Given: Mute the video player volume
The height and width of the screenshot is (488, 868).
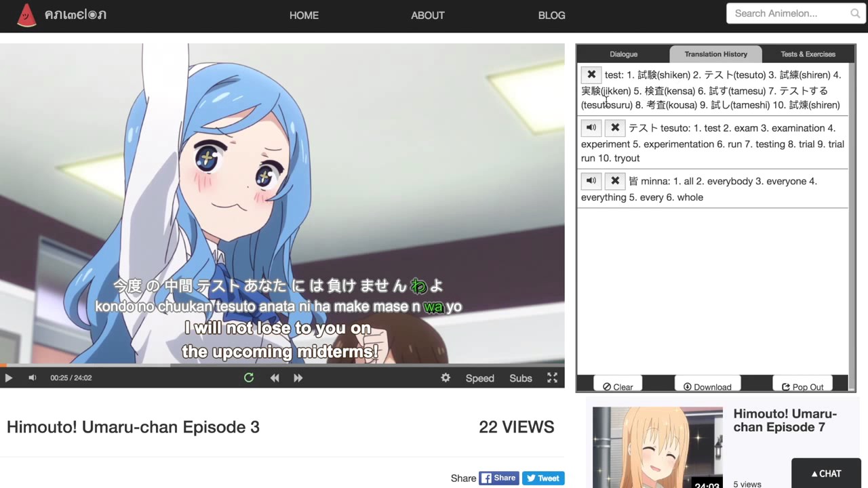Looking at the screenshot, I should click(32, 378).
